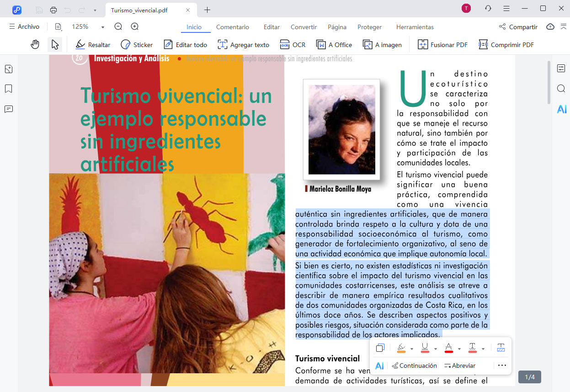Expand the underline color dropdown arrow
570x392 pixels.
(x=436, y=349)
